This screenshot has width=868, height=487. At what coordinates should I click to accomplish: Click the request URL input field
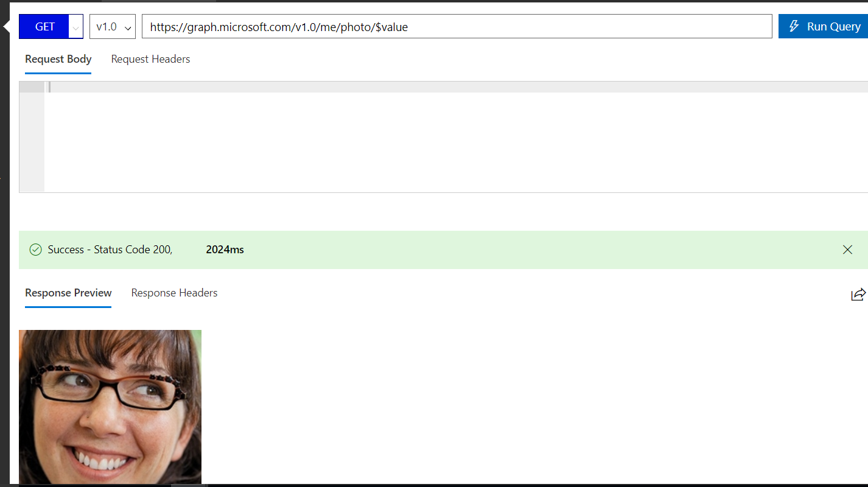(x=426, y=26)
